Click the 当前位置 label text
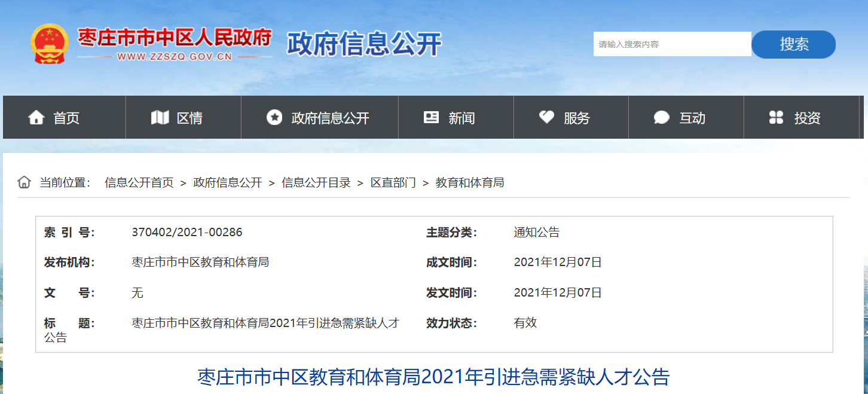The width and height of the screenshot is (868, 394). pos(65,182)
